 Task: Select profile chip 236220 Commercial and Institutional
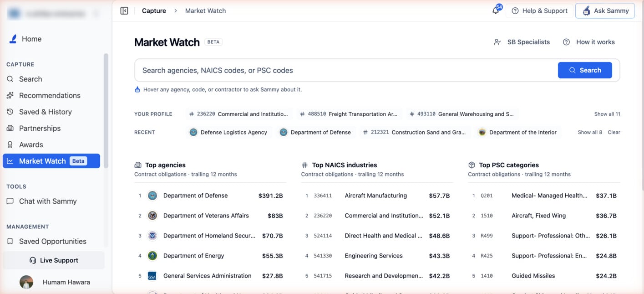[x=239, y=114]
